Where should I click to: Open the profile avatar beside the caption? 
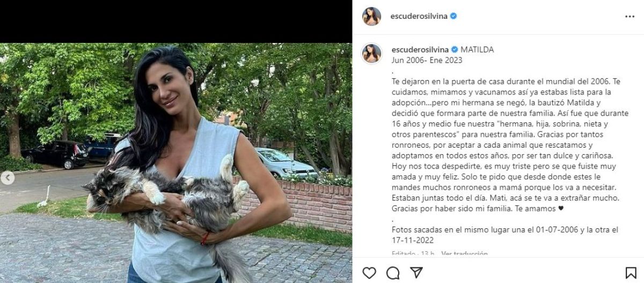(371, 53)
